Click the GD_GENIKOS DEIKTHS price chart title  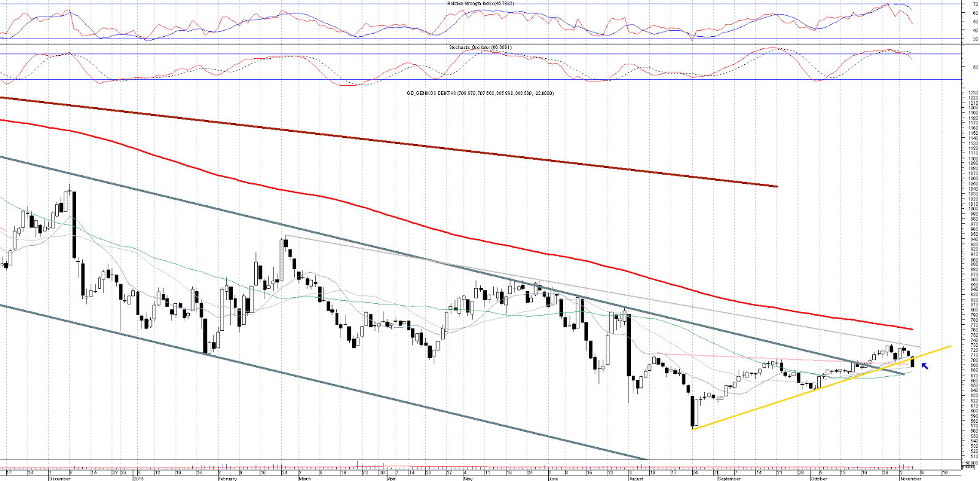coord(480,93)
